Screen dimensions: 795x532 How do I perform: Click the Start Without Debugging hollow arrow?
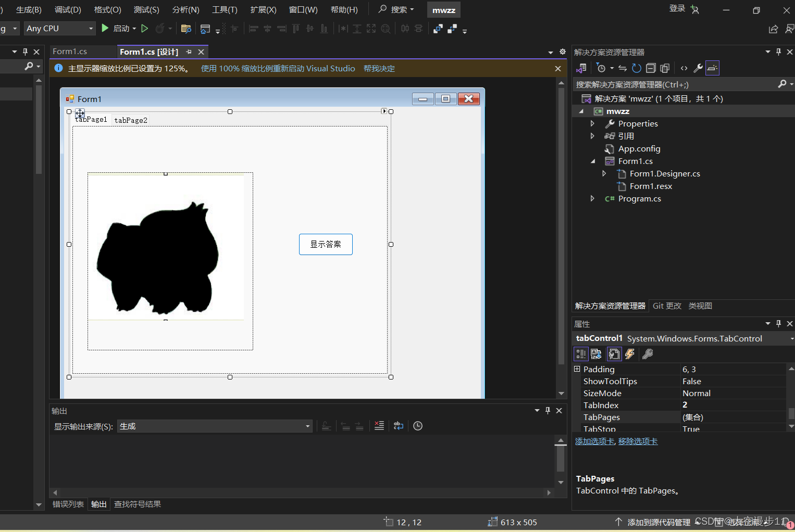pyautogui.click(x=145, y=28)
